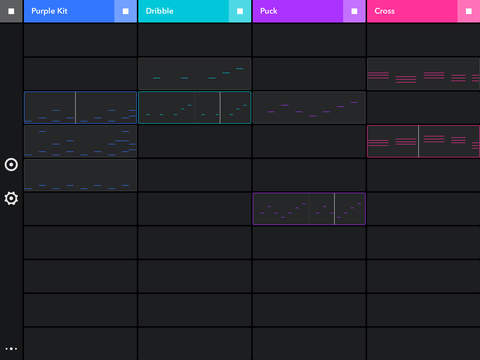
Task: Select the Cross track header
Action: point(412,11)
